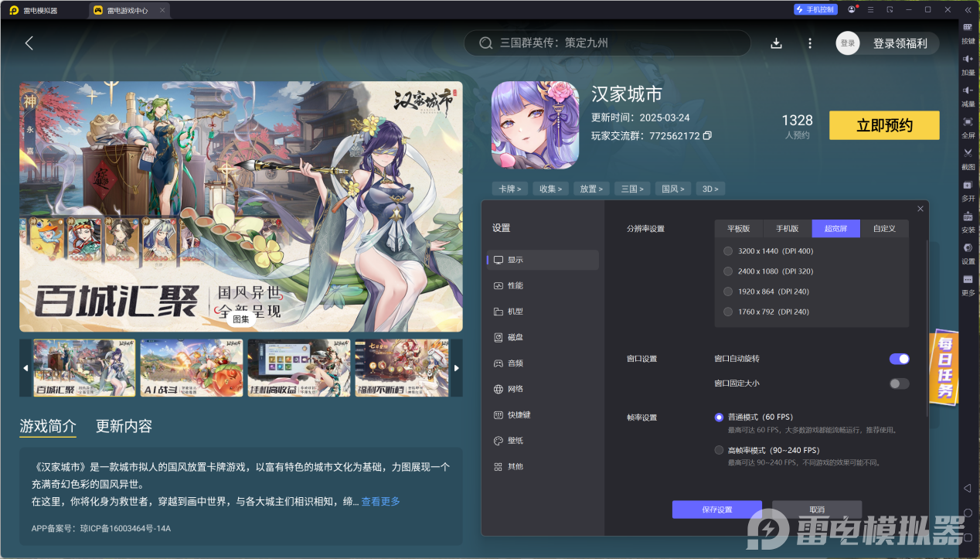Enable the 窗口固定大小 toggle

899,383
